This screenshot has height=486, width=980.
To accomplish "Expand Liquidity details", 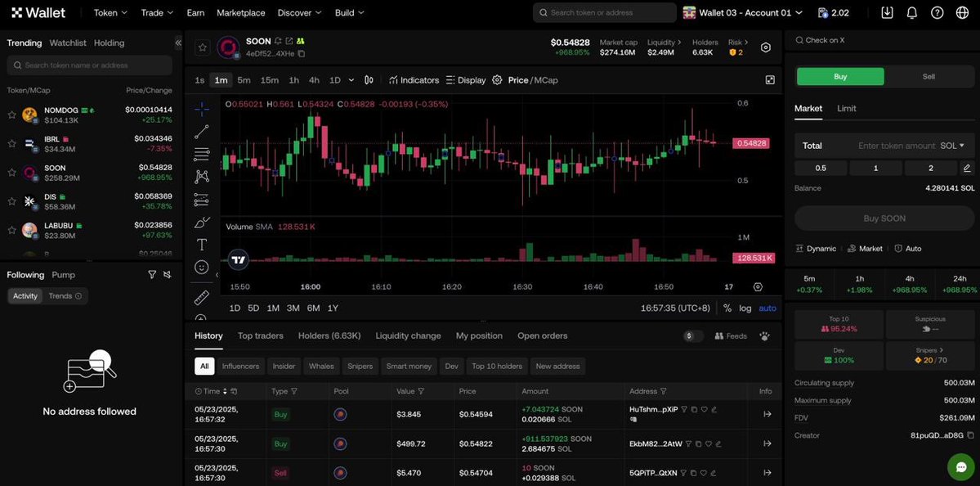I will (x=665, y=43).
